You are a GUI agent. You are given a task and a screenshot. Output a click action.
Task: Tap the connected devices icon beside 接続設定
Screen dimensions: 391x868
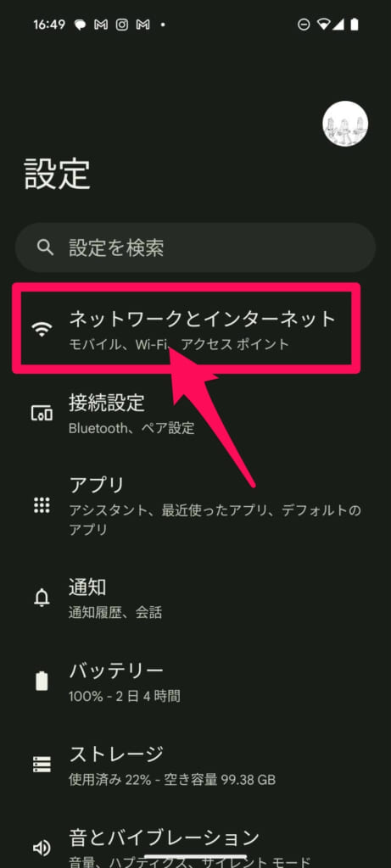[x=42, y=413]
